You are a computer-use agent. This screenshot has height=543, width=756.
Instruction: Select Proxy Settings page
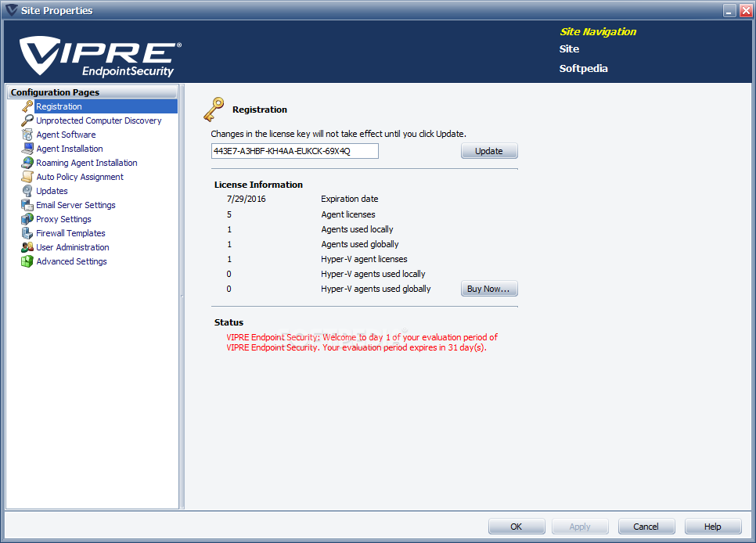tap(63, 219)
